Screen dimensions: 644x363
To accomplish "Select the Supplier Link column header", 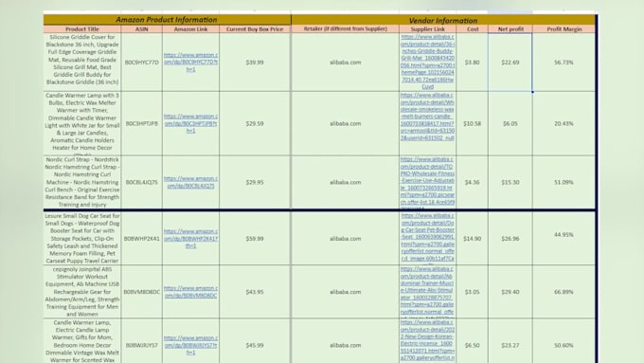I will 427,29.
